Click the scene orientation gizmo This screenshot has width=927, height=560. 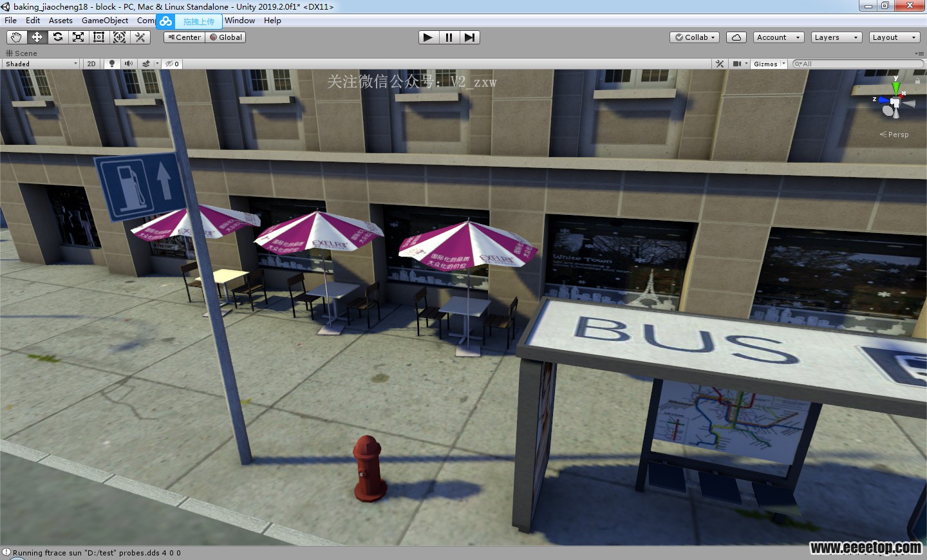pos(894,103)
